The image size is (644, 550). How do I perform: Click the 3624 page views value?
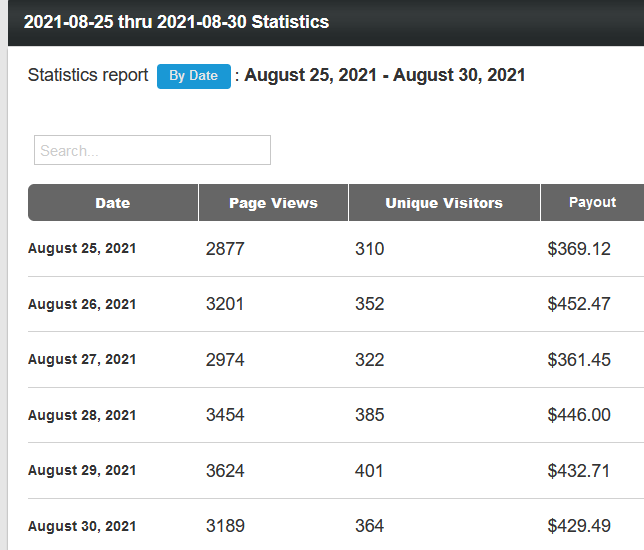[225, 471]
